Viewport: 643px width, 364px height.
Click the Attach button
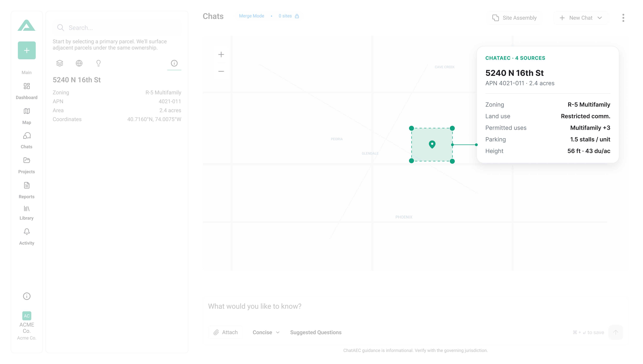225,332
